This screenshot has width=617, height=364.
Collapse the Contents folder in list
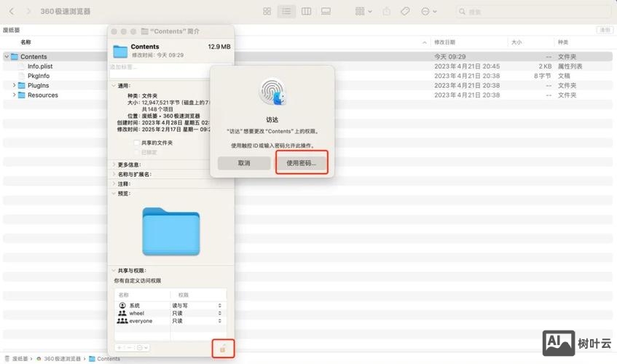pyautogui.click(x=7, y=57)
